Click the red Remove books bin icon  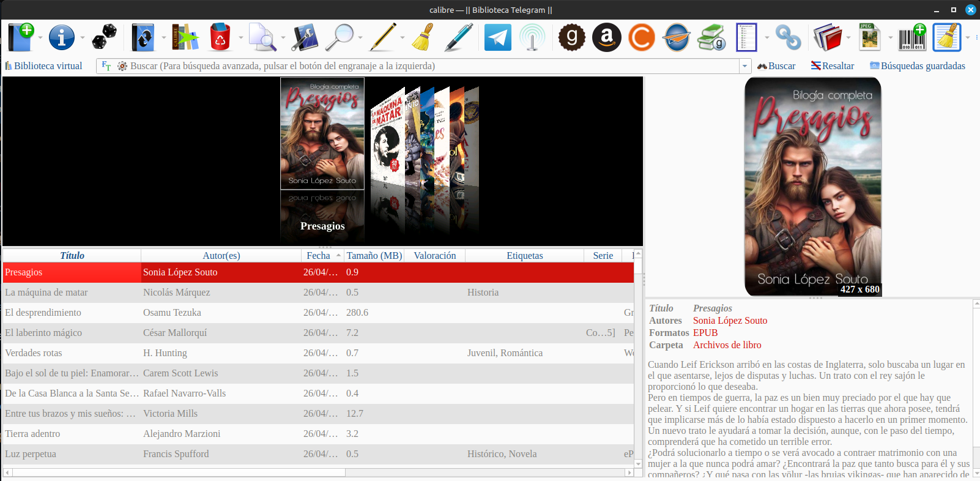(x=220, y=37)
